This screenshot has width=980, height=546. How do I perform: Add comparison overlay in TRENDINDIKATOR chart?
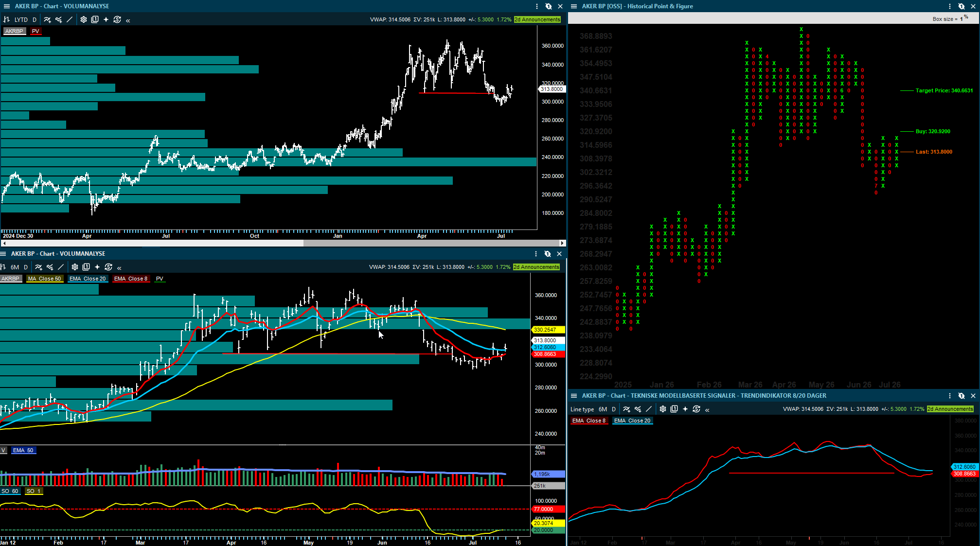click(638, 409)
